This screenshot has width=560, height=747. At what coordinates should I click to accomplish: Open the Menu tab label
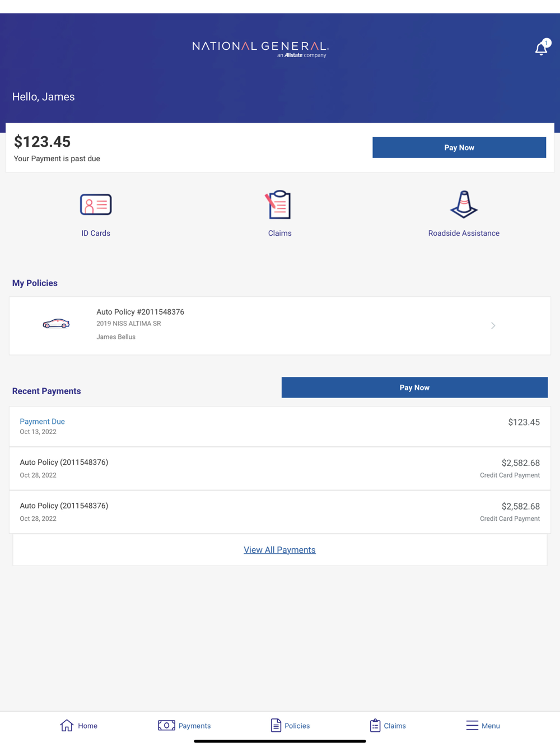(x=491, y=726)
